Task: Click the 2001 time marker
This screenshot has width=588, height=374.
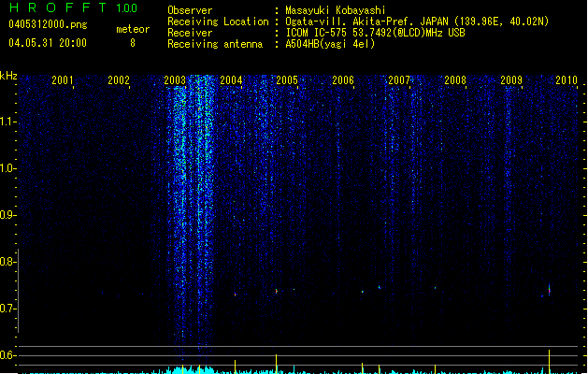Action: click(x=63, y=80)
